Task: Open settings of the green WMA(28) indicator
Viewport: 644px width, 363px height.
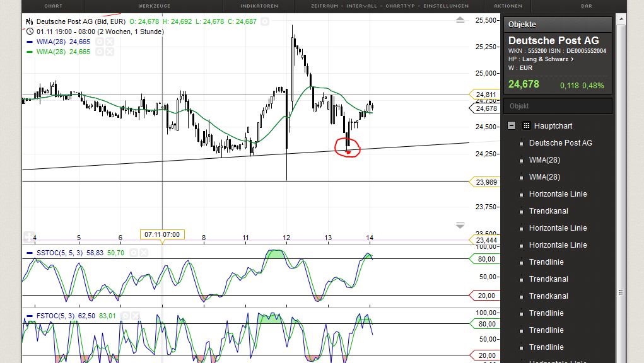Action: [100, 52]
